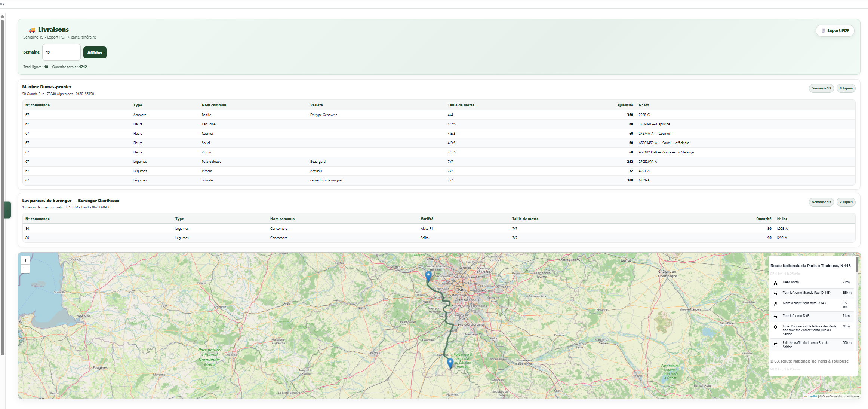Click the 'Semaine 19' badge on Bérenger card
This screenshot has height=409, width=868.
click(821, 202)
